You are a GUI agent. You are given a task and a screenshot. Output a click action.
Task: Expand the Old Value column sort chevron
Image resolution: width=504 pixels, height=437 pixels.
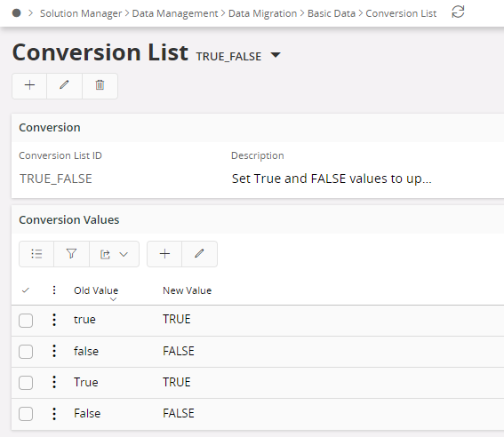click(x=113, y=299)
